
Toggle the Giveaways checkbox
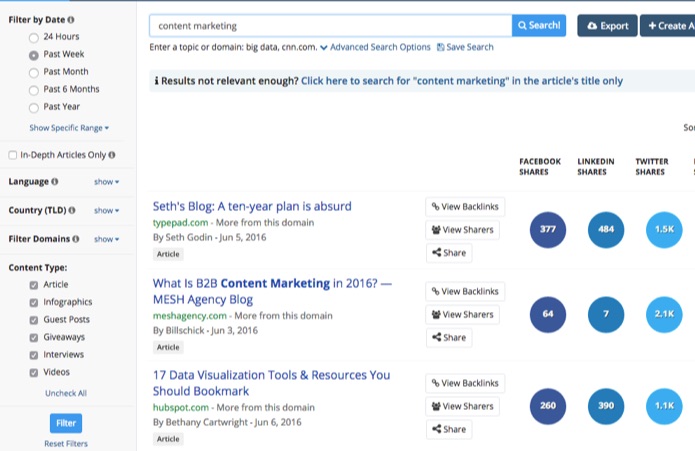[34, 338]
